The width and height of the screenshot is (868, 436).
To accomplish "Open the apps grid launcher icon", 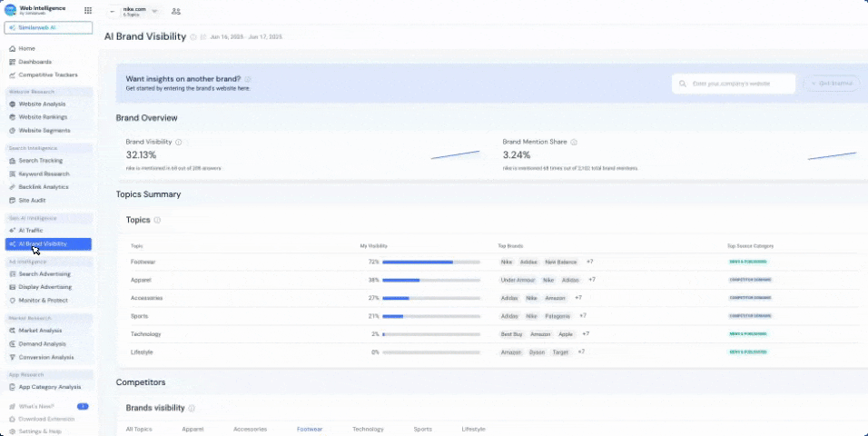I will (x=87, y=11).
